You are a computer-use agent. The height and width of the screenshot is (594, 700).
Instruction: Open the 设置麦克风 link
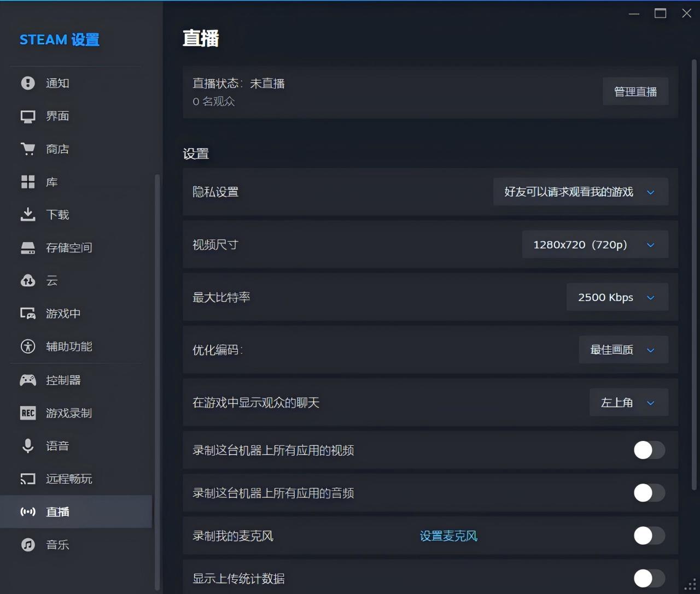point(448,536)
